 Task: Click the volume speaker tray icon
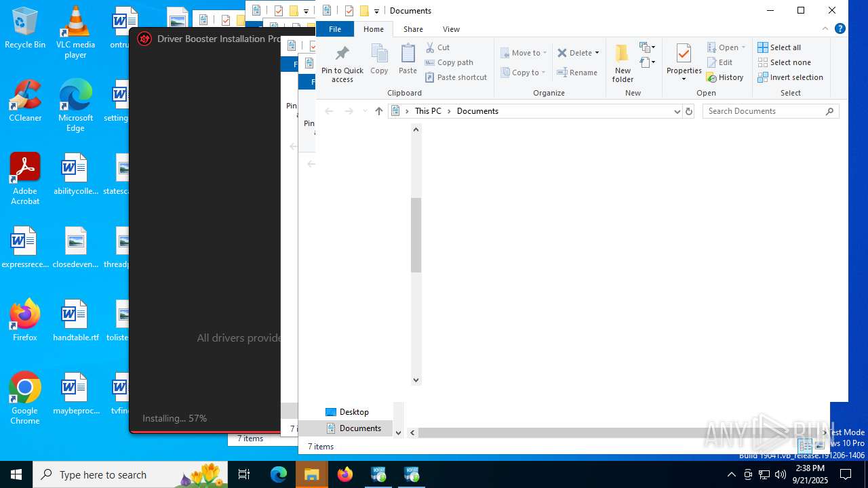point(781,474)
